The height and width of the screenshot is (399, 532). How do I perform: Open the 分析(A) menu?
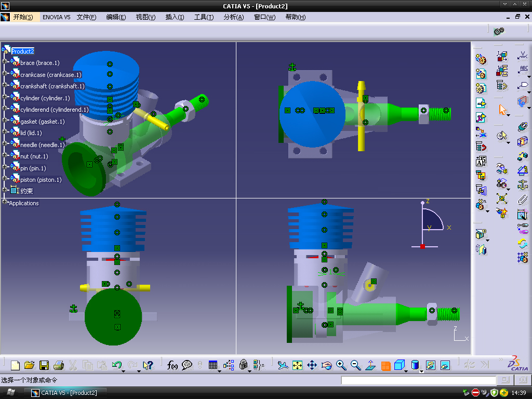(x=234, y=17)
